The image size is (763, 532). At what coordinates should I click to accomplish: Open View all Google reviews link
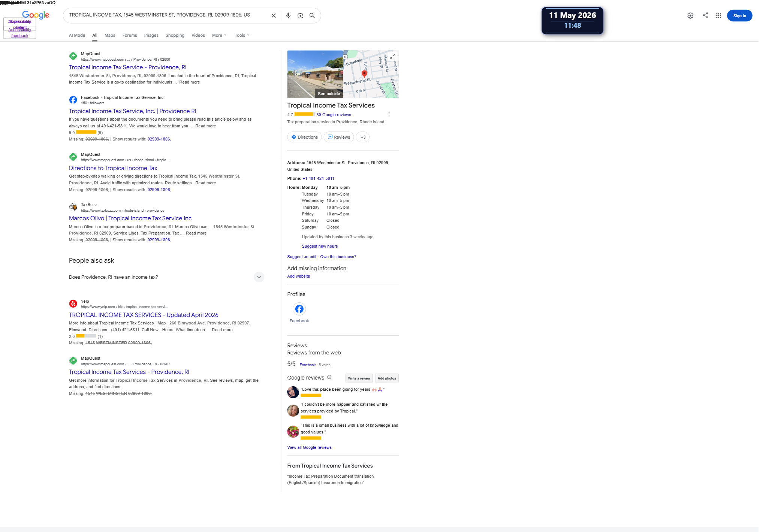click(309, 447)
